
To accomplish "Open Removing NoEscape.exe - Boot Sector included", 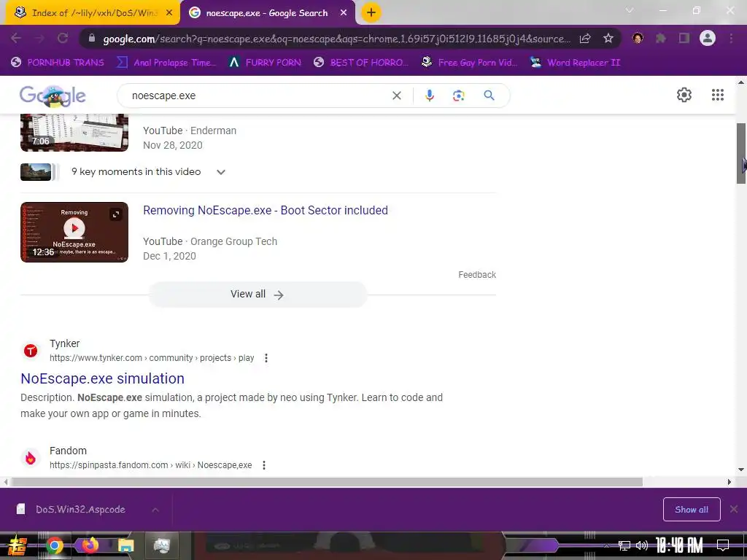I will [x=266, y=211].
